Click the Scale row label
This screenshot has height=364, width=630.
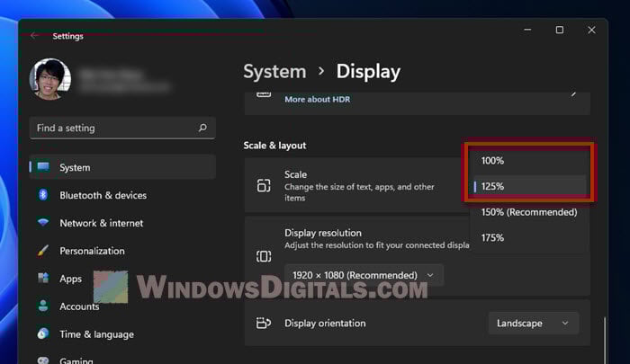(296, 174)
